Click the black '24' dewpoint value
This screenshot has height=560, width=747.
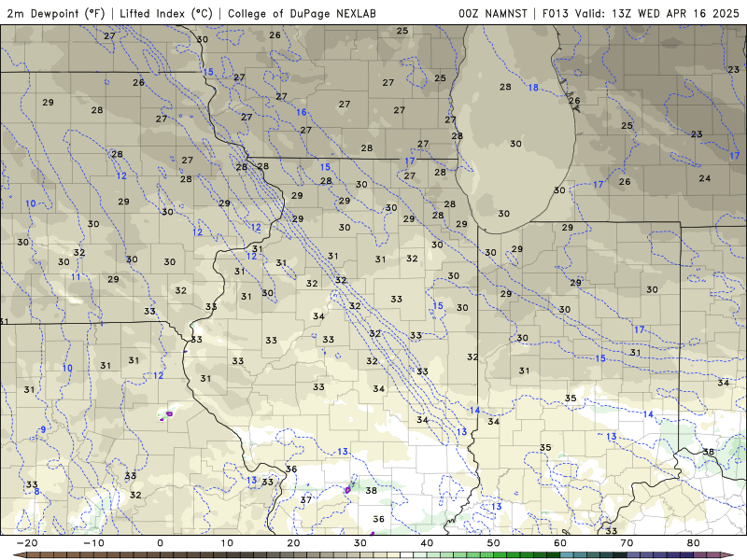coord(705,178)
